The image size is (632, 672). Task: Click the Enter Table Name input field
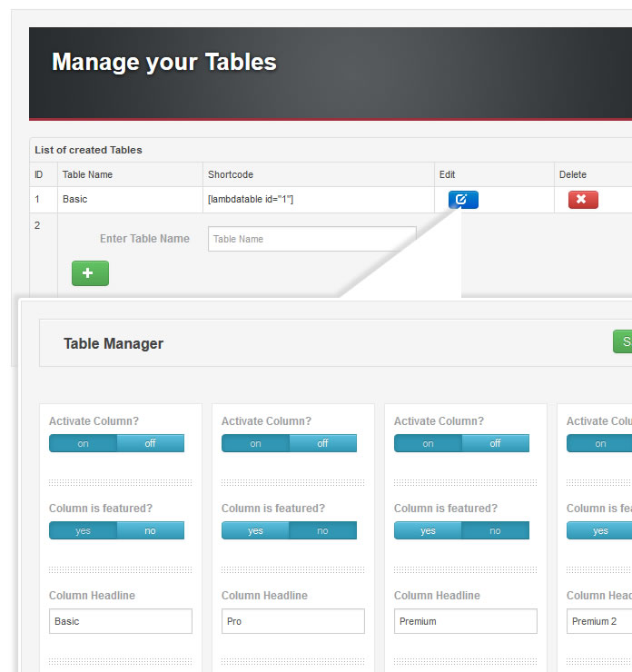[311, 239]
